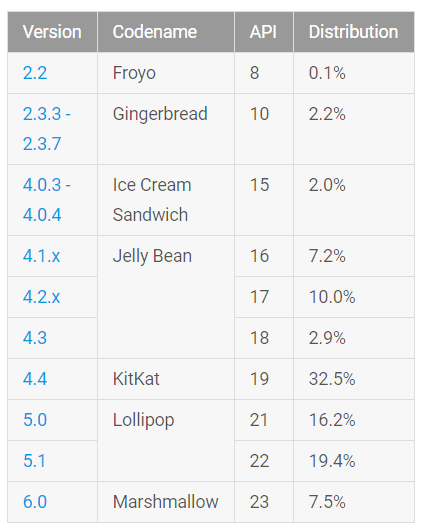Click the 4.1.x version link
Image resolution: width=428 pixels, height=531 pixels.
[x=41, y=256]
